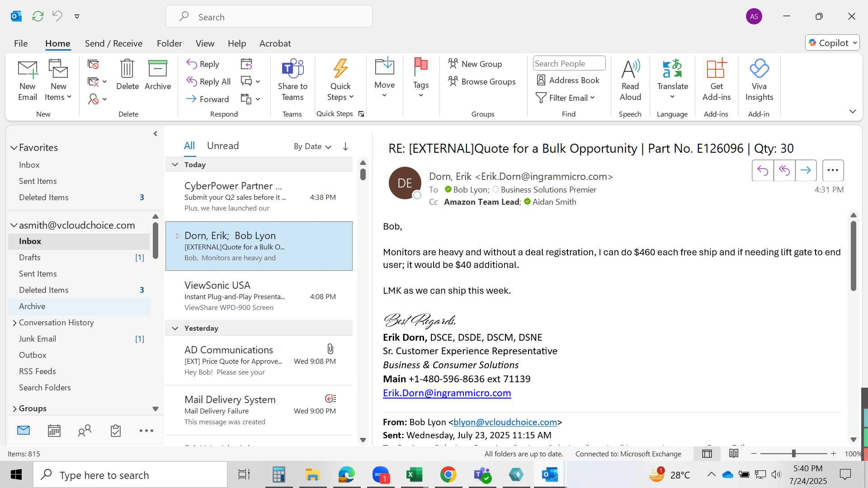This screenshot has height=488, width=868.
Task: Open the Address Book
Action: 568,80
